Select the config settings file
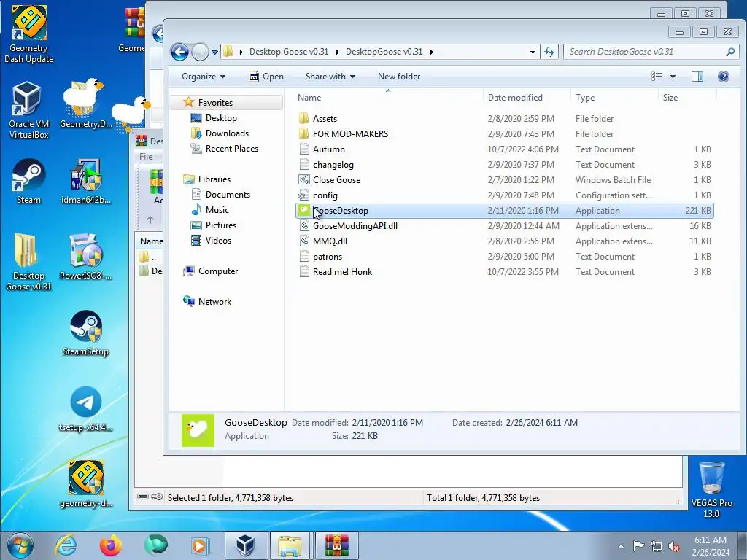 click(x=505, y=195)
